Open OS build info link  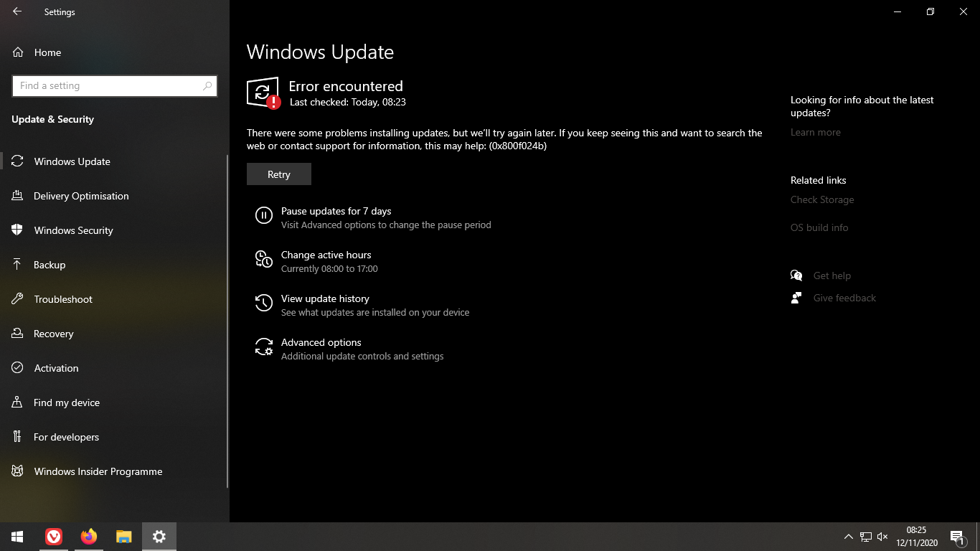(x=819, y=227)
